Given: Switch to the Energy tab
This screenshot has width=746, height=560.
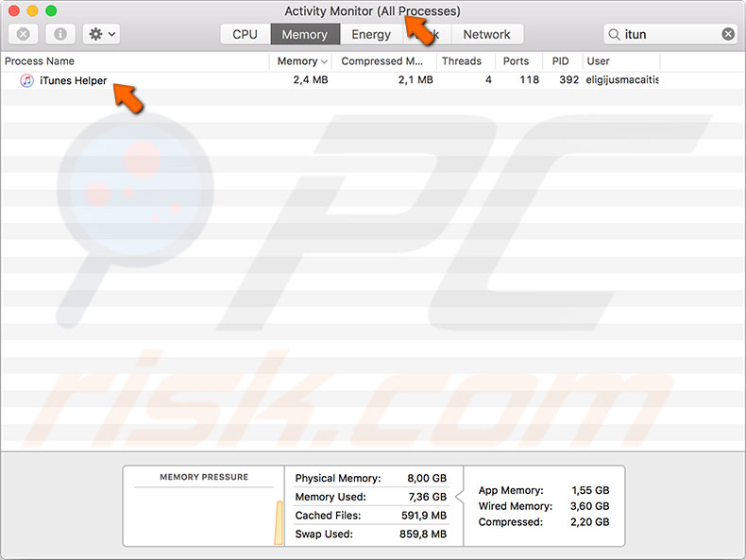Looking at the screenshot, I should point(371,34).
